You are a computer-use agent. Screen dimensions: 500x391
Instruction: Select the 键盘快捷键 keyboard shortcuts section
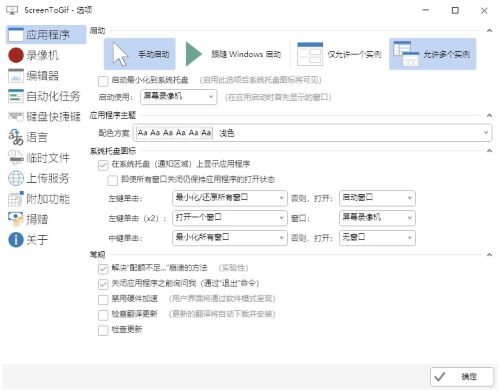[44, 117]
